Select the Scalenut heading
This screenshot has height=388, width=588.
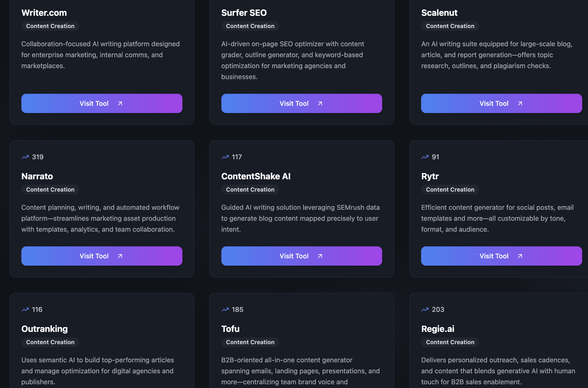(439, 13)
